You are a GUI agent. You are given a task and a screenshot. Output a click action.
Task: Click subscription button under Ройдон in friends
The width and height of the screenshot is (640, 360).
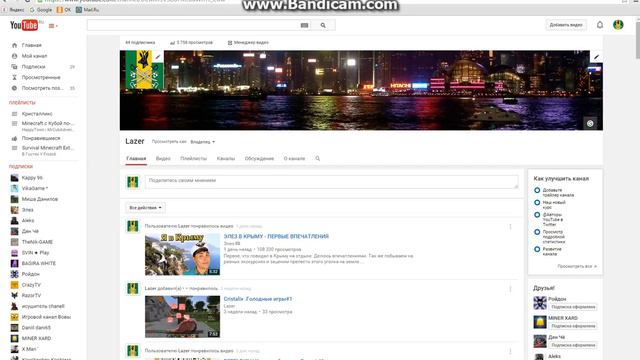[573, 307]
